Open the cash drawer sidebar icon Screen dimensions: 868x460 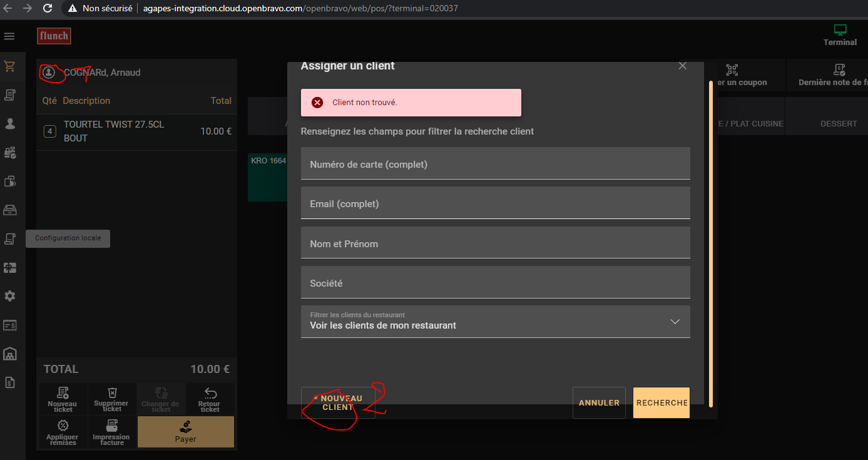(9, 210)
